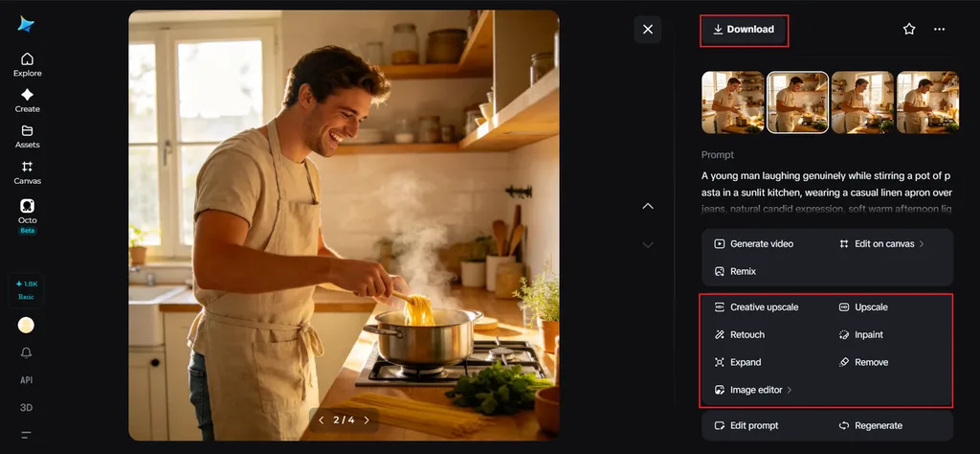Open the Remove object tool
This screenshot has height=454, width=980.
[864, 362]
